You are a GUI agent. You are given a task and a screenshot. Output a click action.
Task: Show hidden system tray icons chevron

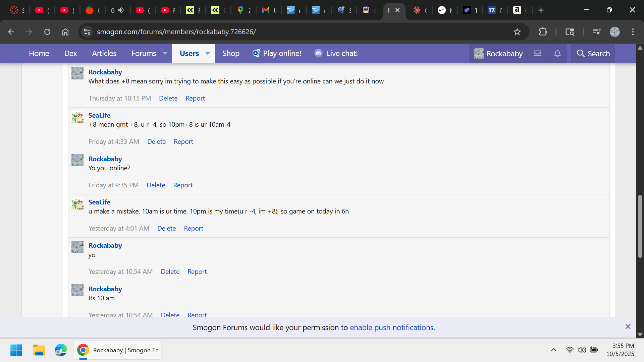pos(554,350)
